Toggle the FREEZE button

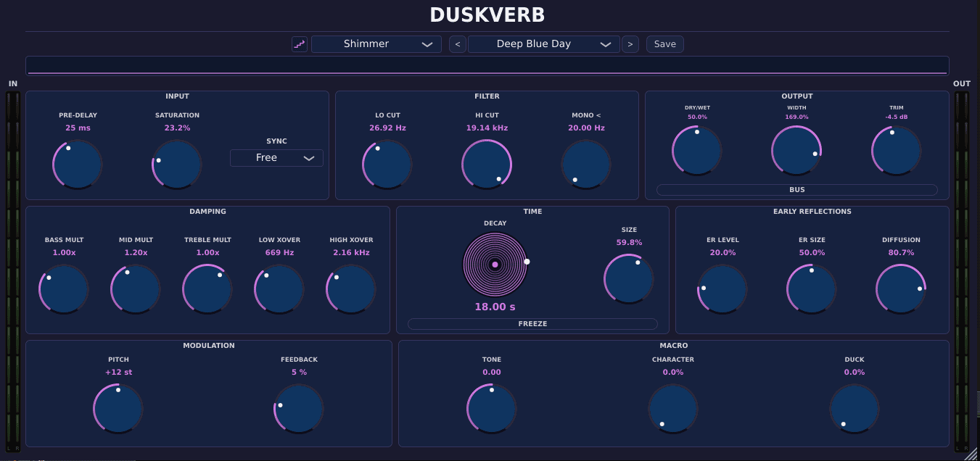click(x=532, y=324)
